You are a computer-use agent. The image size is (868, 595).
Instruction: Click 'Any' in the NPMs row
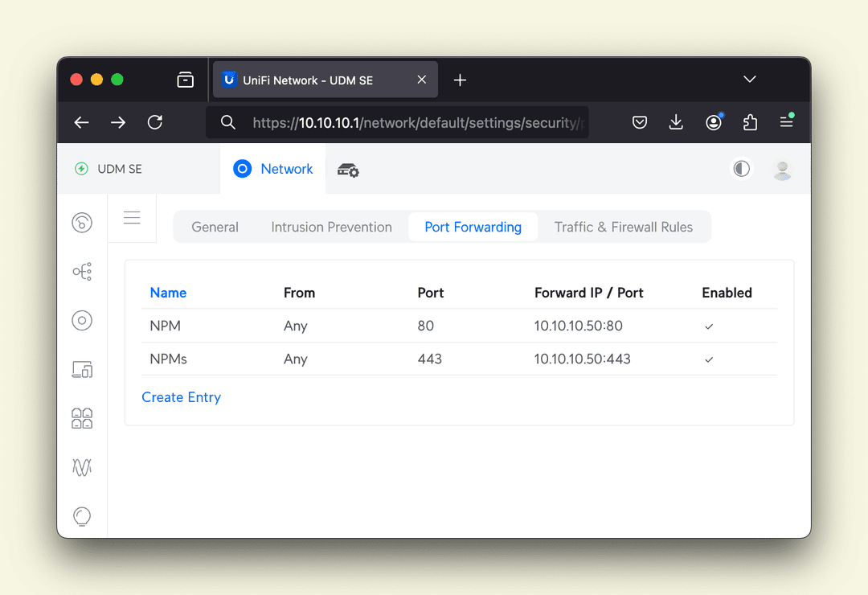point(296,359)
